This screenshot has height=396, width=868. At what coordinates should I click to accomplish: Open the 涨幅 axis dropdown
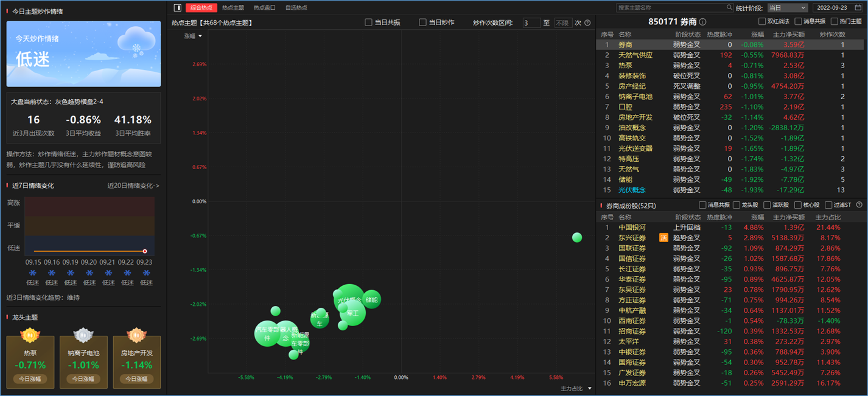[x=194, y=36]
